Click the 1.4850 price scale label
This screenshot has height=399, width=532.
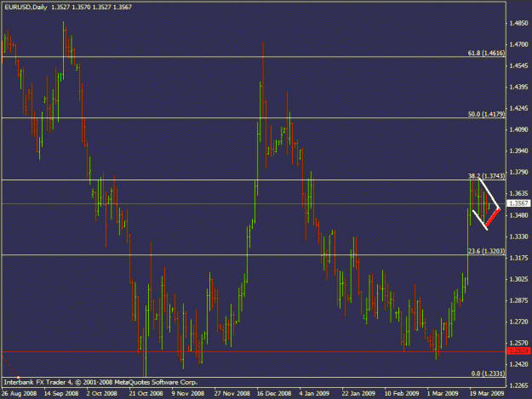[x=518, y=23]
